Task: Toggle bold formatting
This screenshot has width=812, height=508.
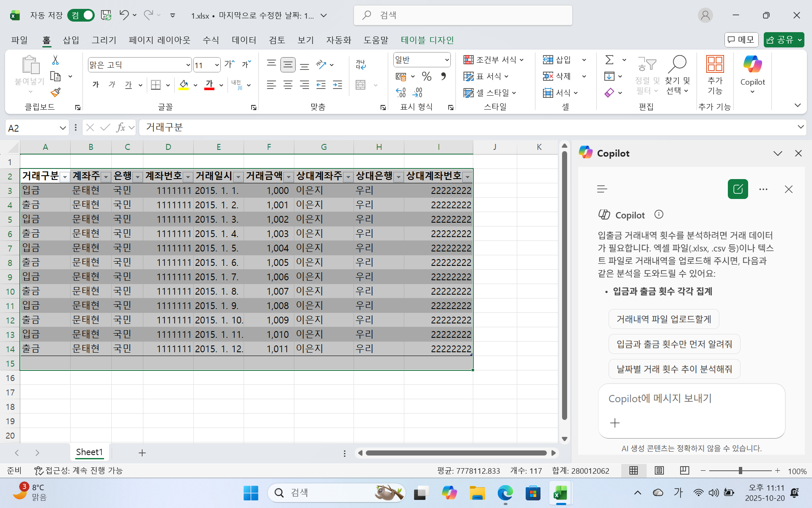Action: (x=95, y=84)
